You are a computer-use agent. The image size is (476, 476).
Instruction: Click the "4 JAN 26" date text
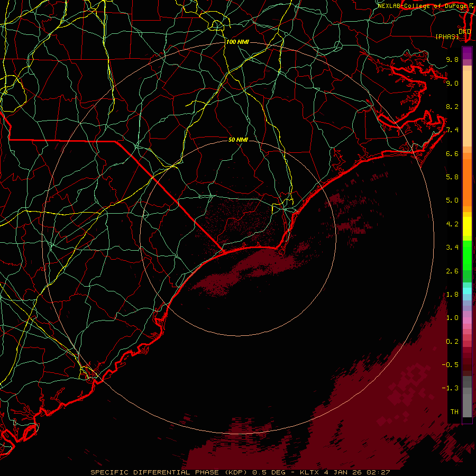[343, 472]
